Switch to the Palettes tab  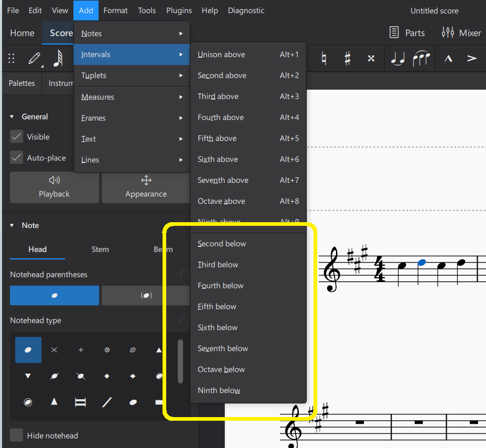21,83
